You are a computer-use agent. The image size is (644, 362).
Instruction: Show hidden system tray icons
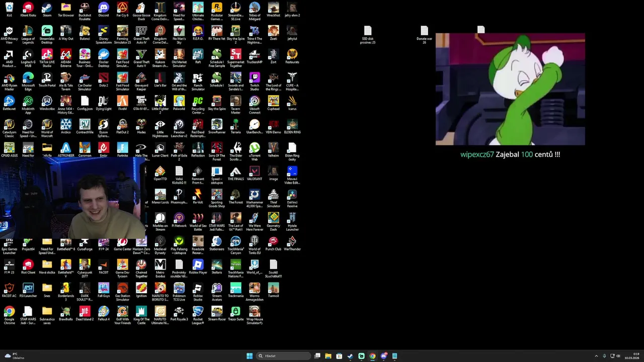click(x=596, y=356)
